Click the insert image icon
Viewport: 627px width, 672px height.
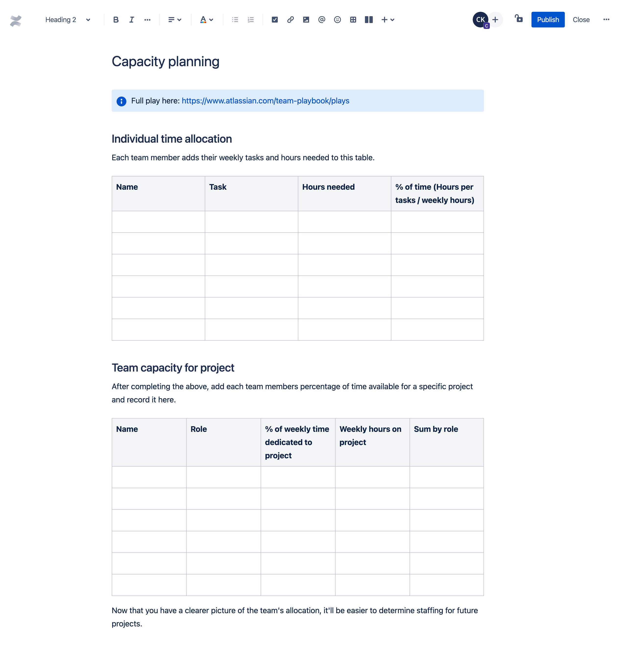[x=306, y=19]
